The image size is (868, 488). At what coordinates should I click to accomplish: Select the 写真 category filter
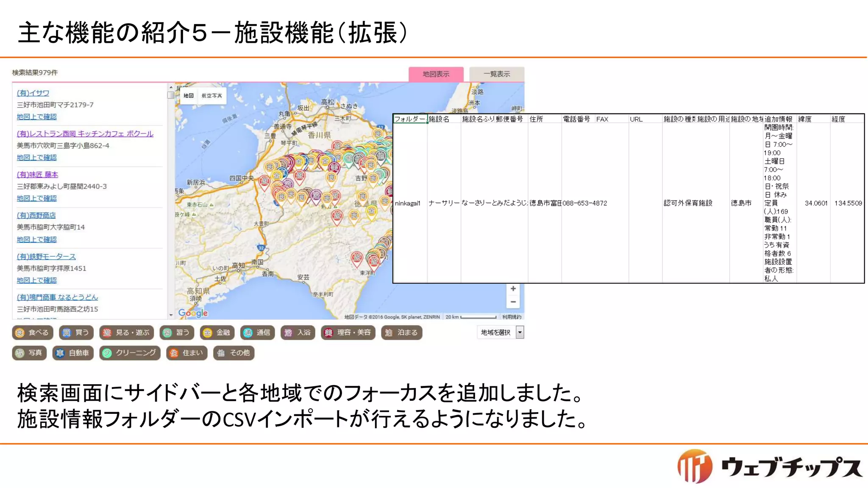pos(29,353)
